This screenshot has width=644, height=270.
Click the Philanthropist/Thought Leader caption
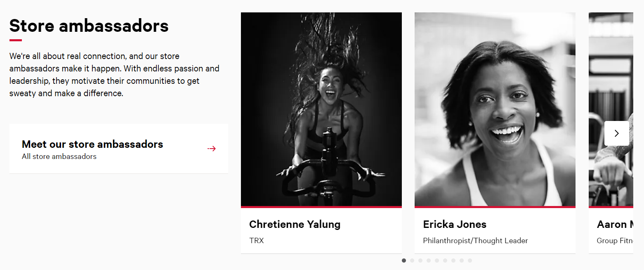[x=475, y=241]
